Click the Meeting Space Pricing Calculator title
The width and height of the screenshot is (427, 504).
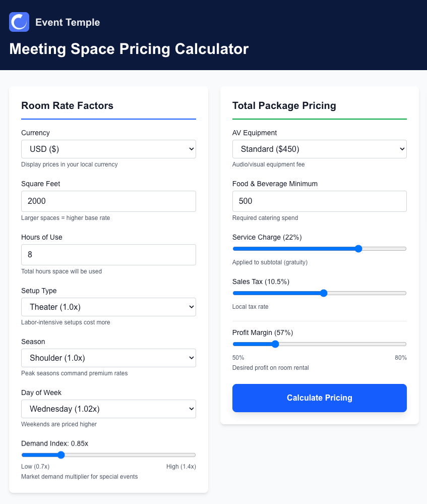point(129,49)
